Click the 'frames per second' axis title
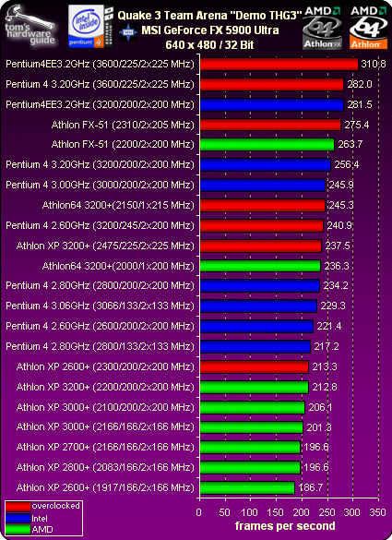Viewport: 392px width, 540px height. pyautogui.click(x=285, y=526)
